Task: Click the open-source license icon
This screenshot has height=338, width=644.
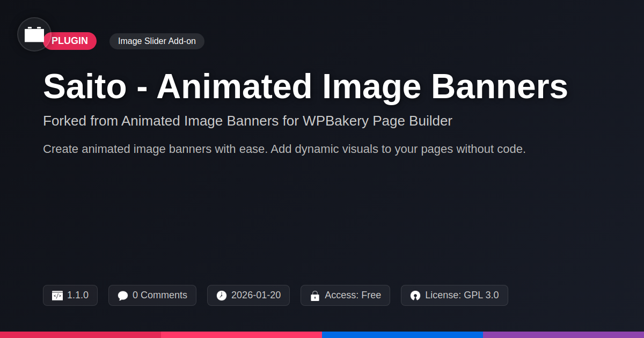Action: pyautogui.click(x=415, y=296)
